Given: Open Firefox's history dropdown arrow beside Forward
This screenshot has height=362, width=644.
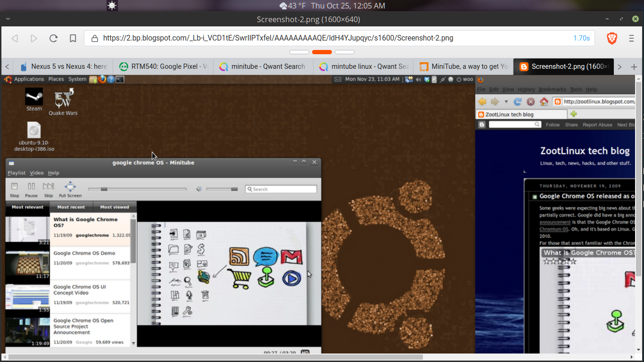Looking at the screenshot, I should click(x=506, y=101).
